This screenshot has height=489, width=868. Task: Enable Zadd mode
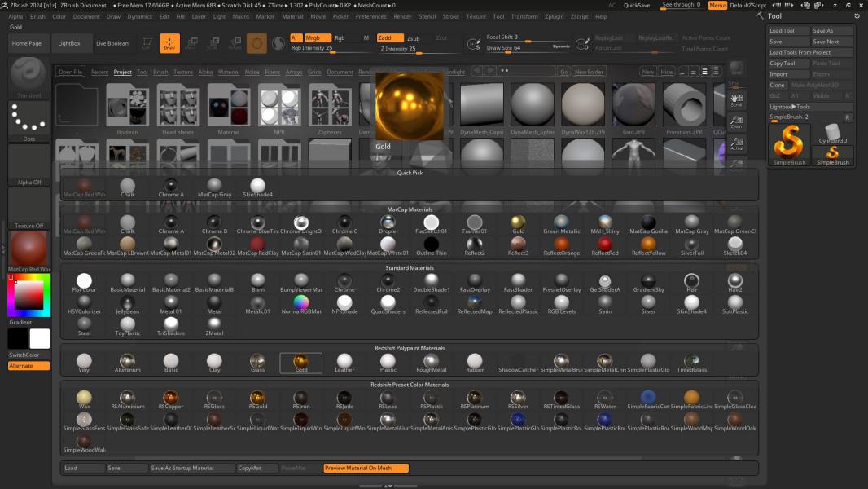coord(390,38)
